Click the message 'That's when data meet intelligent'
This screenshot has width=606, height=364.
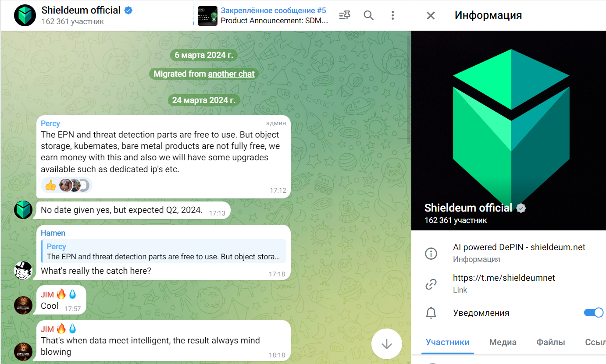pos(150,346)
